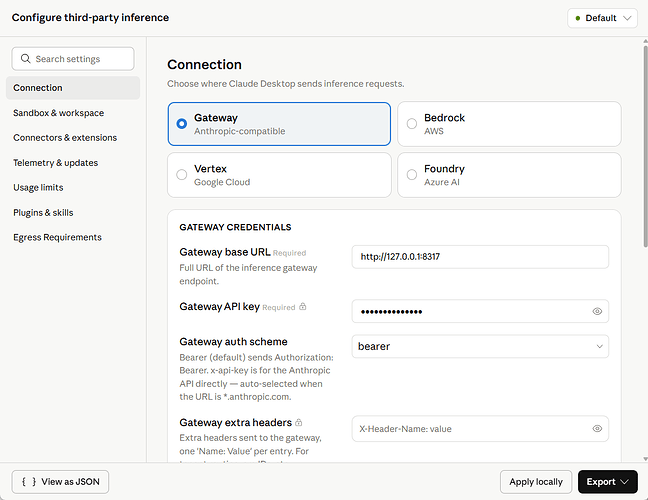The width and height of the screenshot is (648, 500).
Task: Click the Gateway extra headers label
Action: coord(236,422)
